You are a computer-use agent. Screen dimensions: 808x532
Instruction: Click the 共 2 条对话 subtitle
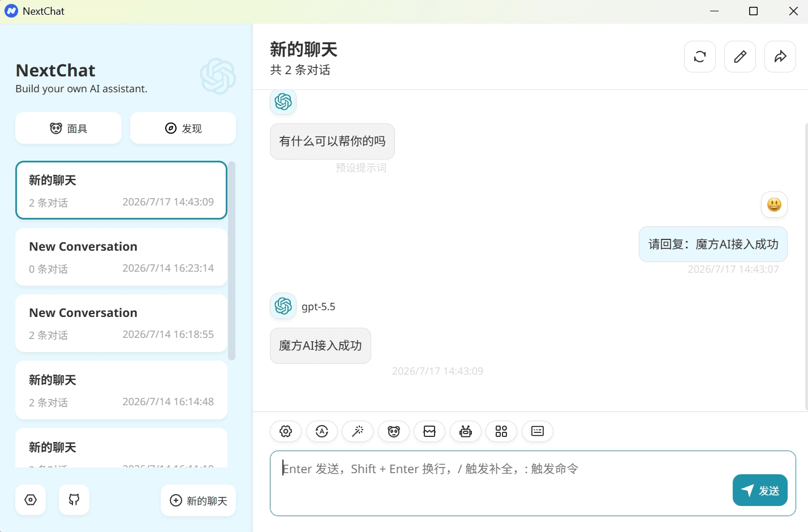point(300,70)
